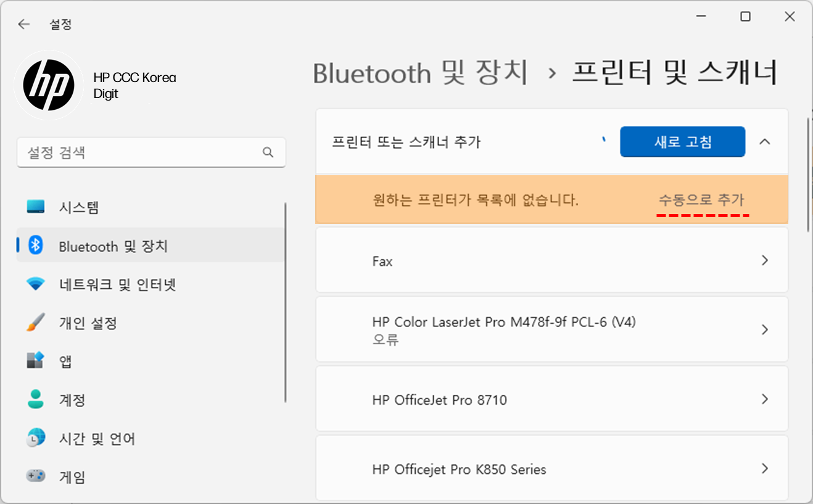Image resolution: width=813 pixels, height=504 pixels.
Task: Select the 네트워크 및 인터넷 menu item
Action: tap(117, 284)
